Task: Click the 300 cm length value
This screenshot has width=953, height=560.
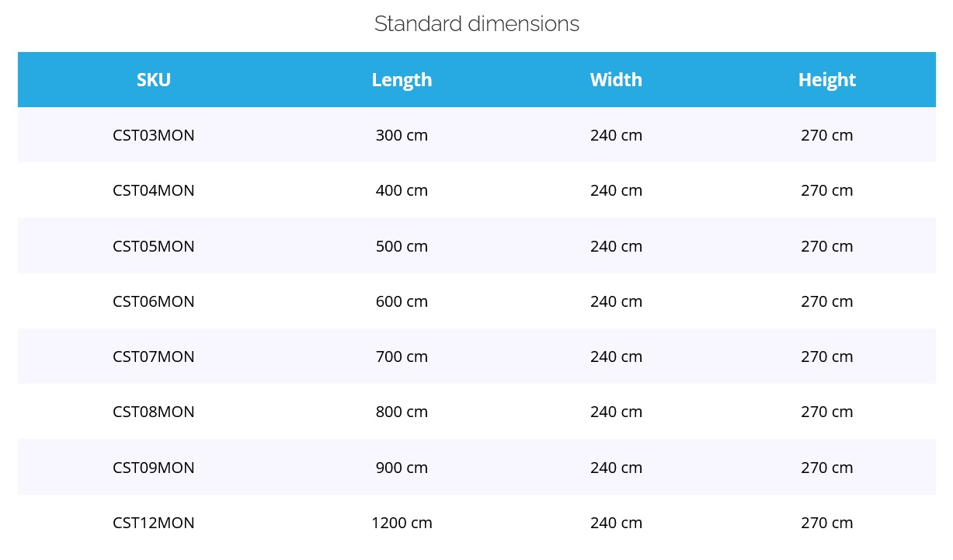Action: tap(402, 135)
